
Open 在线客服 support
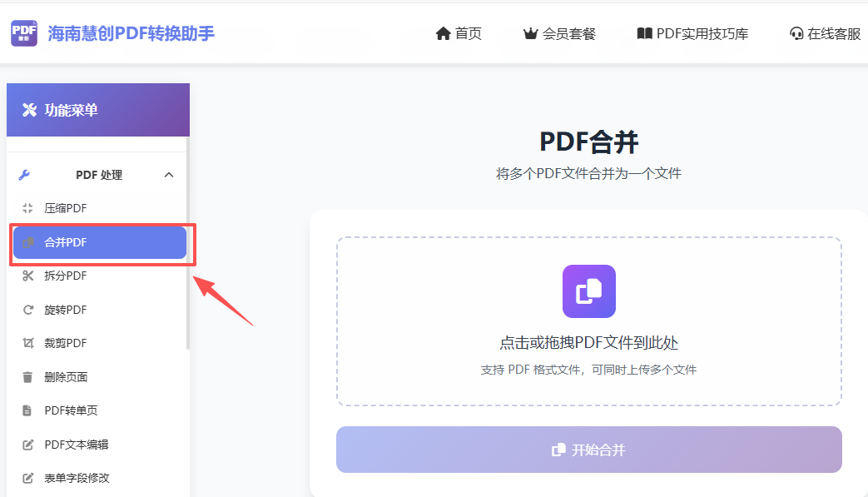click(834, 34)
